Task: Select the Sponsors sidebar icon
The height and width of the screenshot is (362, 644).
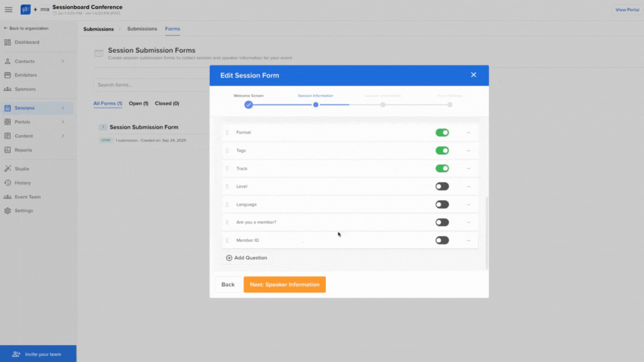Action: [26, 89]
